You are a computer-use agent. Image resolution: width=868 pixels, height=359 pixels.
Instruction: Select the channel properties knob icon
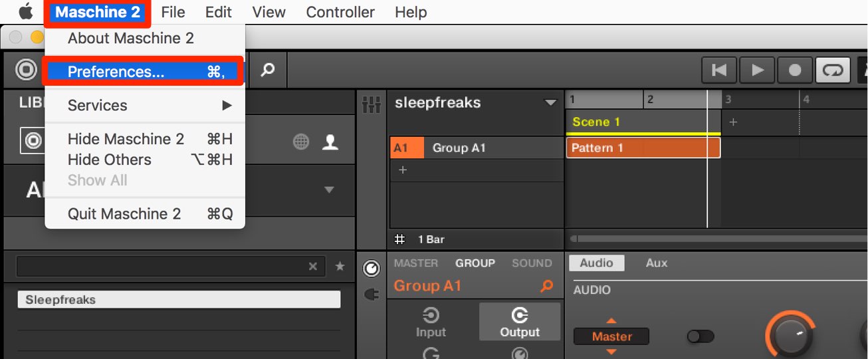coord(372,268)
